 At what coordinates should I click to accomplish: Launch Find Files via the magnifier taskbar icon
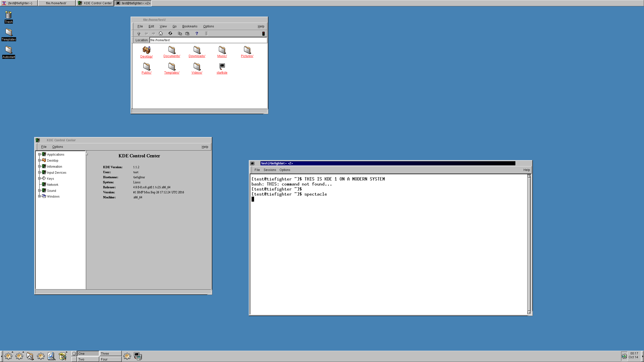(51, 356)
